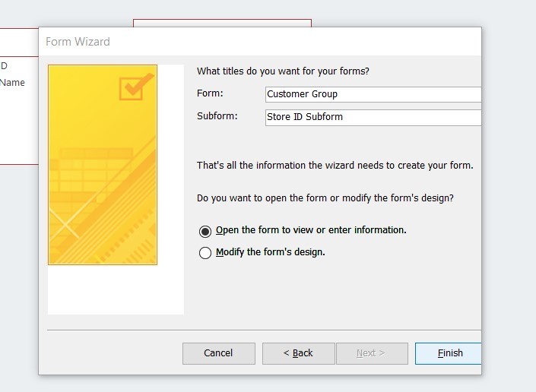Click the greyed-out Next button
536x392 pixels.
coord(371,353)
